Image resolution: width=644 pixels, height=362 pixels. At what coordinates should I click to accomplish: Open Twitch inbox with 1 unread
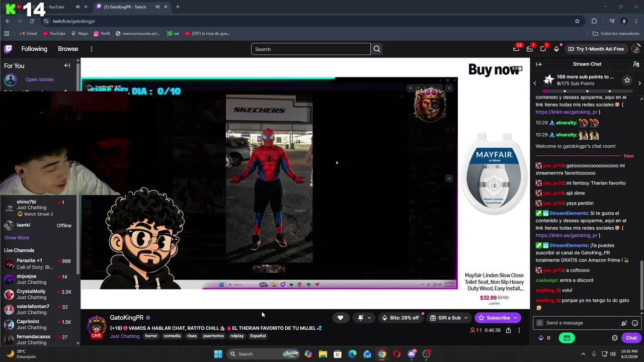point(530,49)
